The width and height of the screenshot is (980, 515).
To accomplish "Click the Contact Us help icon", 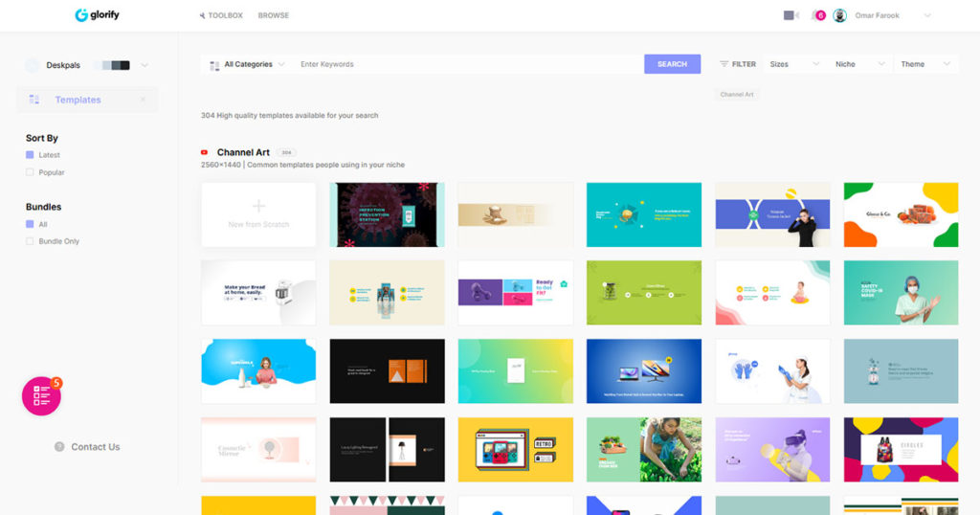I will 59,447.
